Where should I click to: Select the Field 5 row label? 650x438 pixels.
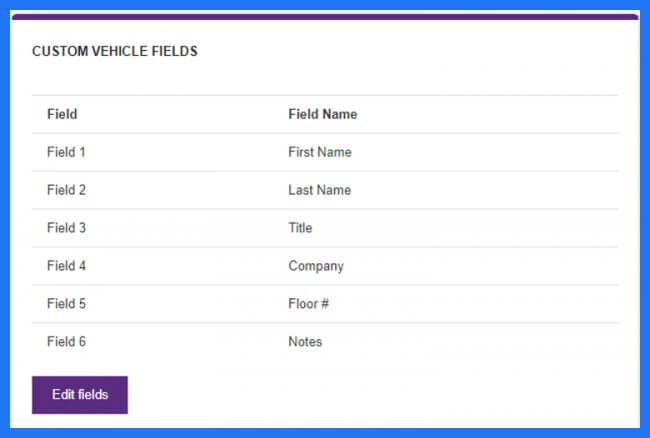coord(66,303)
